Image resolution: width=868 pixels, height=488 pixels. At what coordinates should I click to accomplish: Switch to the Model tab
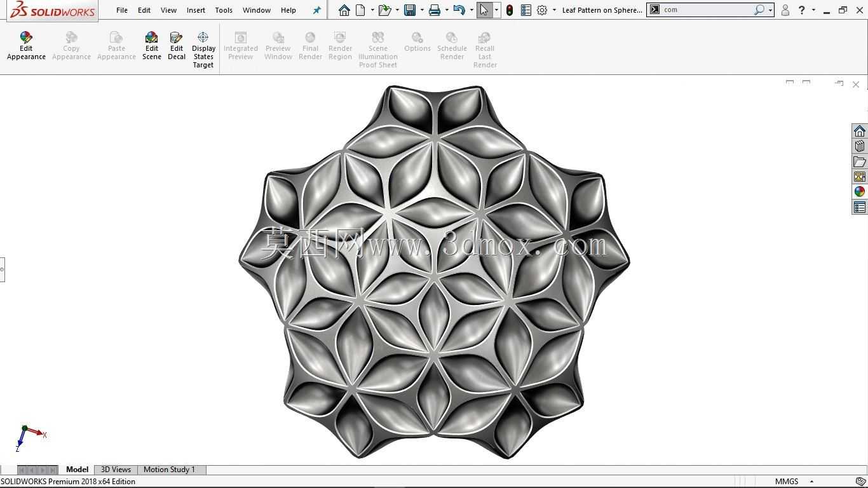click(77, 470)
